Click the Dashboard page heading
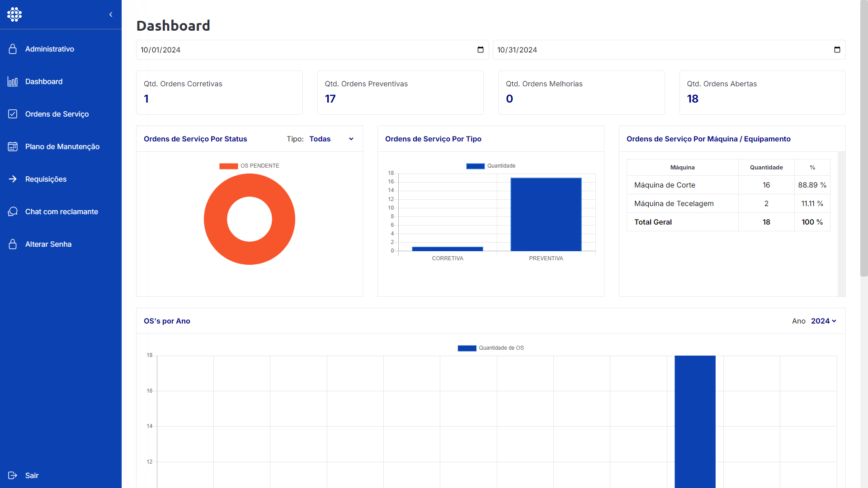The image size is (868, 488). pyautogui.click(x=173, y=25)
